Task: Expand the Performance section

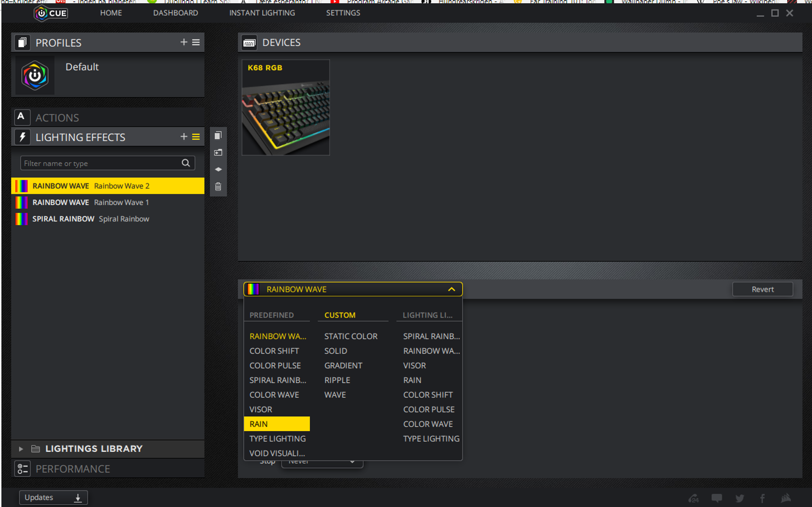Action: [x=108, y=469]
